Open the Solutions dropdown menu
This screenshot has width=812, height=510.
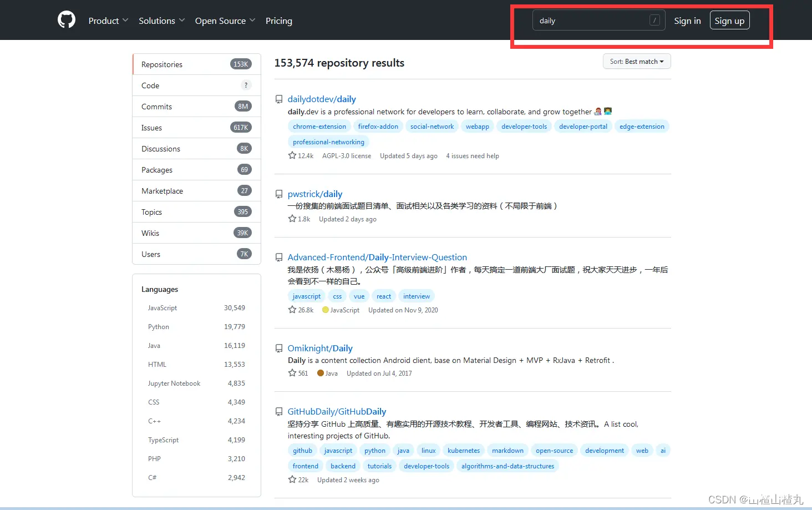161,21
